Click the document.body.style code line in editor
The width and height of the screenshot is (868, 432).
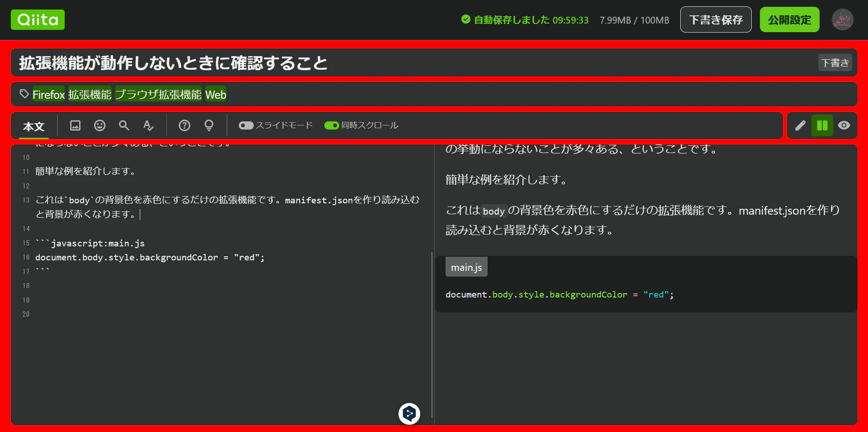pos(150,257)
